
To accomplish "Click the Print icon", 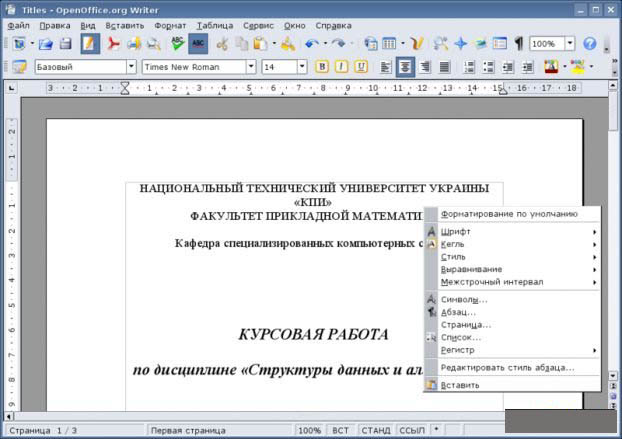I will [x=134, y=44].
